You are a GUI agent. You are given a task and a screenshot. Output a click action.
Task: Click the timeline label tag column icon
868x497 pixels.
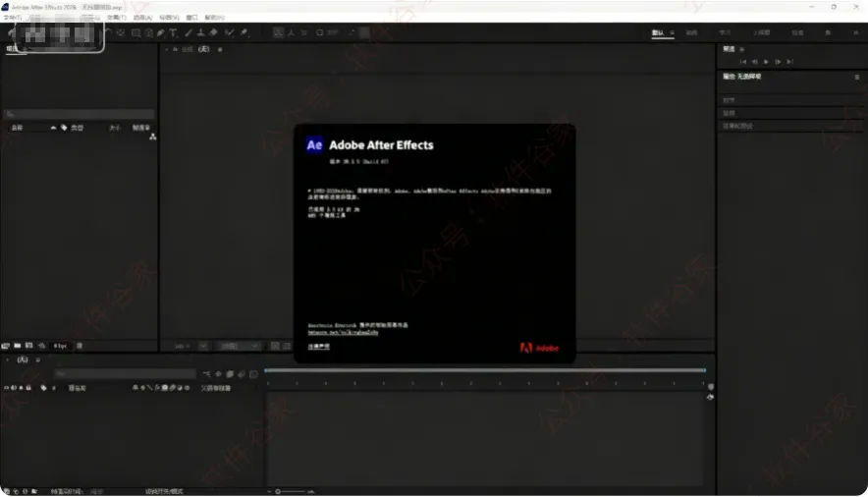click(x=43, y=387)
